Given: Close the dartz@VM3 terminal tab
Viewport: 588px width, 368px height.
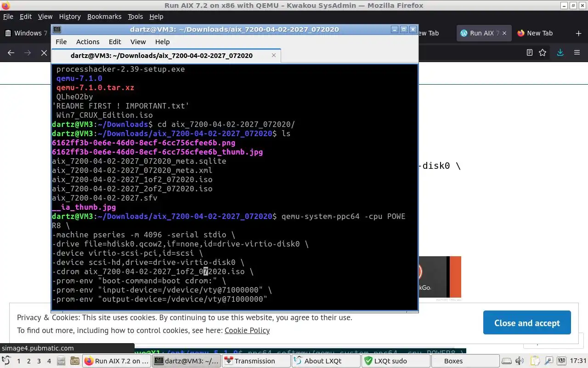Looking at the screenshot, I should [274, 55].
